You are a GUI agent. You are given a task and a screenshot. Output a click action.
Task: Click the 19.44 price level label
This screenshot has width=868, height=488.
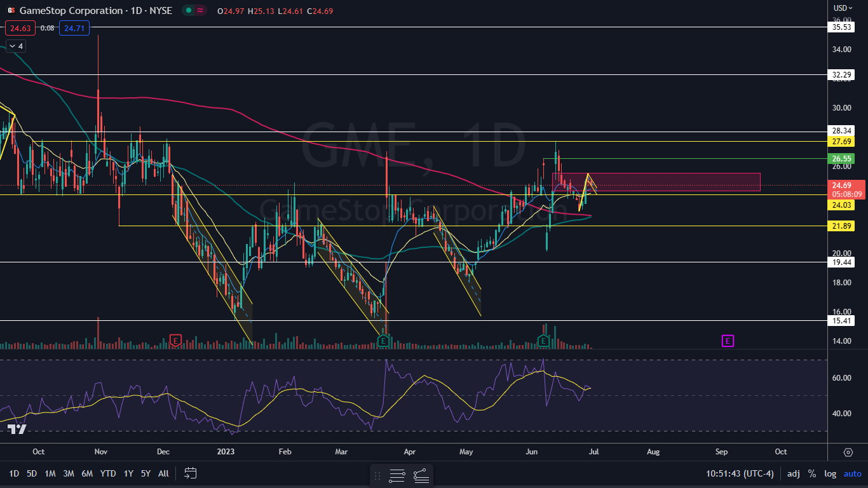841,262
